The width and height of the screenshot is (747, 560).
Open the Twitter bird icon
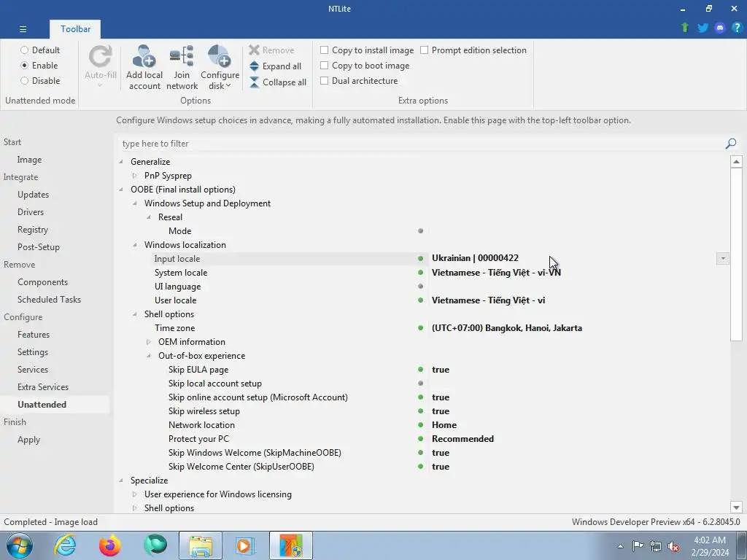(703, 28)
